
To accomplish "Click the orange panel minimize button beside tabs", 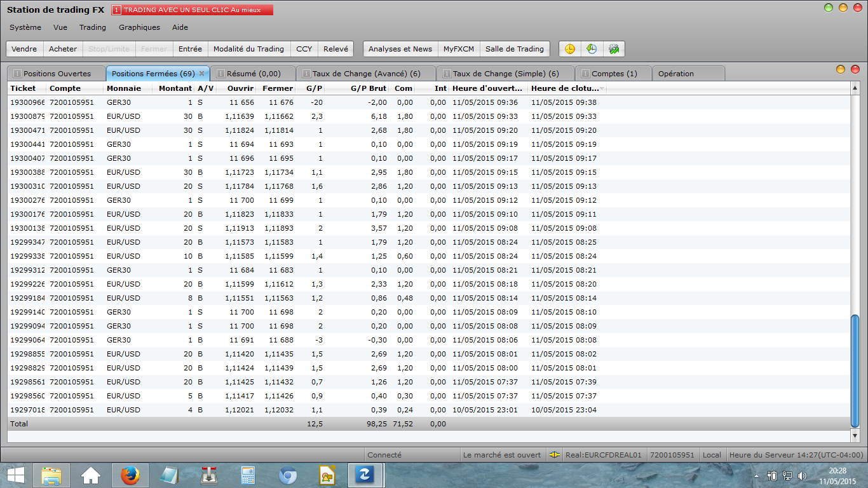I will [840, 69].
